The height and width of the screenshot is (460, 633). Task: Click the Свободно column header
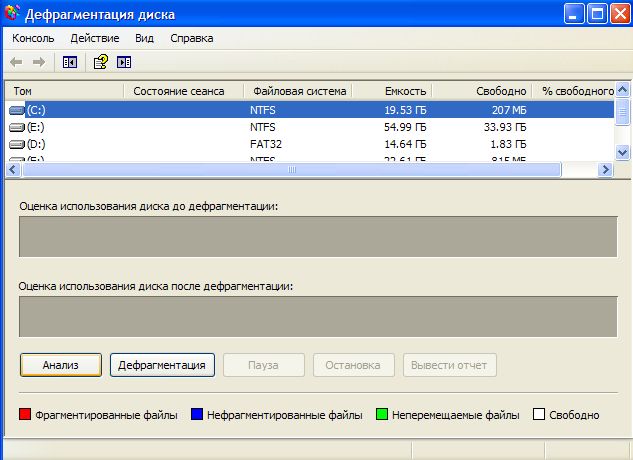click(501, 91)
